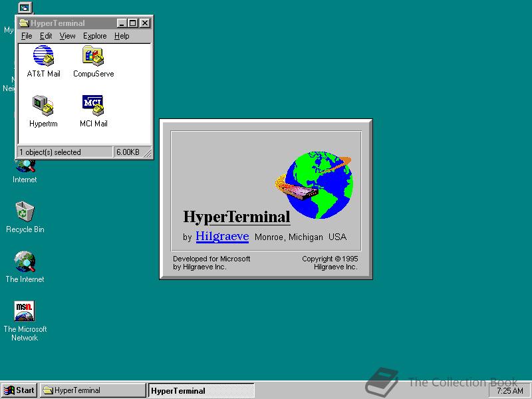Image resolution: width=532 pixels, height=399 pixels.
Task: Click the 7:25 AM clock in the tray
Action: (x=509, y=391)
